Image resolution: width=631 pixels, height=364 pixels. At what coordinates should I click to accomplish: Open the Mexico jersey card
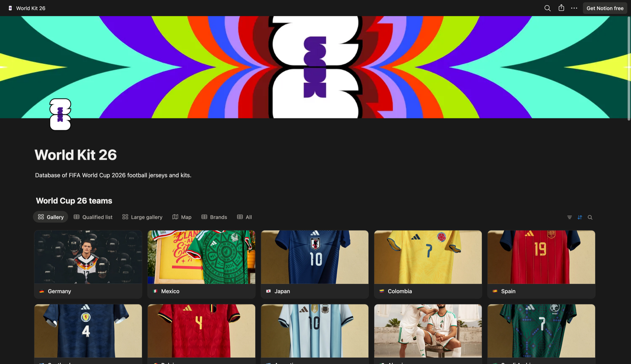(201, 264)
